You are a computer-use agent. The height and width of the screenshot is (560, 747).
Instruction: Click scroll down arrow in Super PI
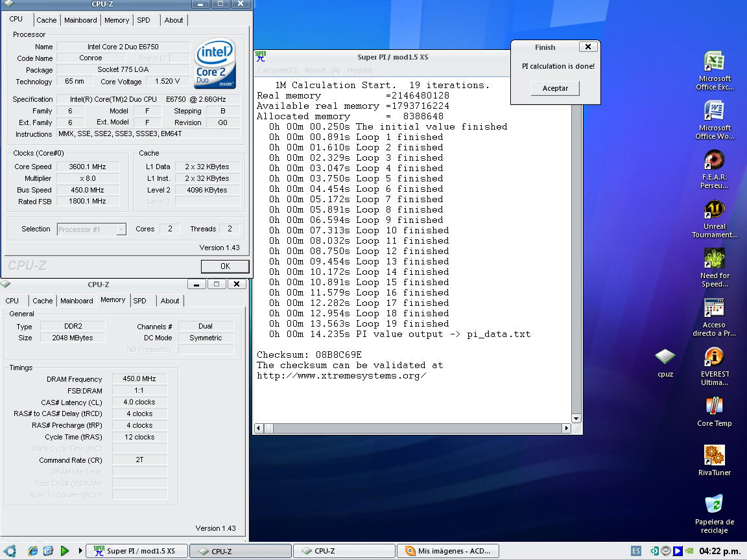point(576,419)
